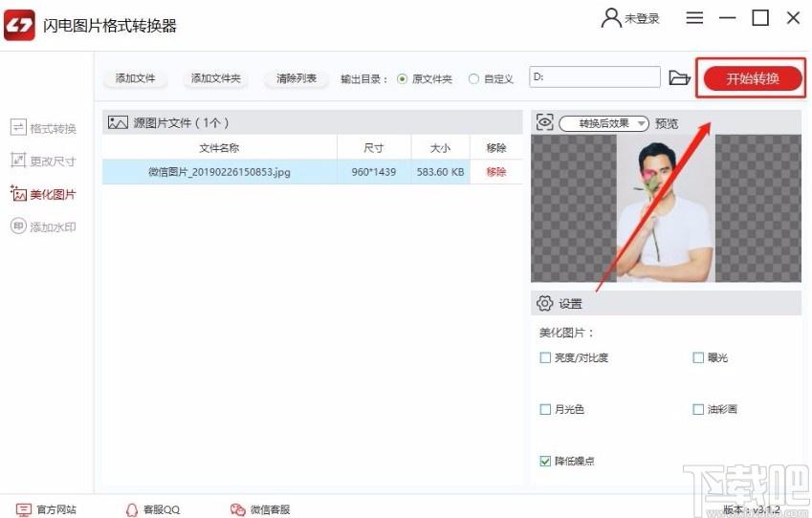812x518 pixels.
Task: Click red 移除 link in file row
Action: pyautogui.click(x=496, y=172)
